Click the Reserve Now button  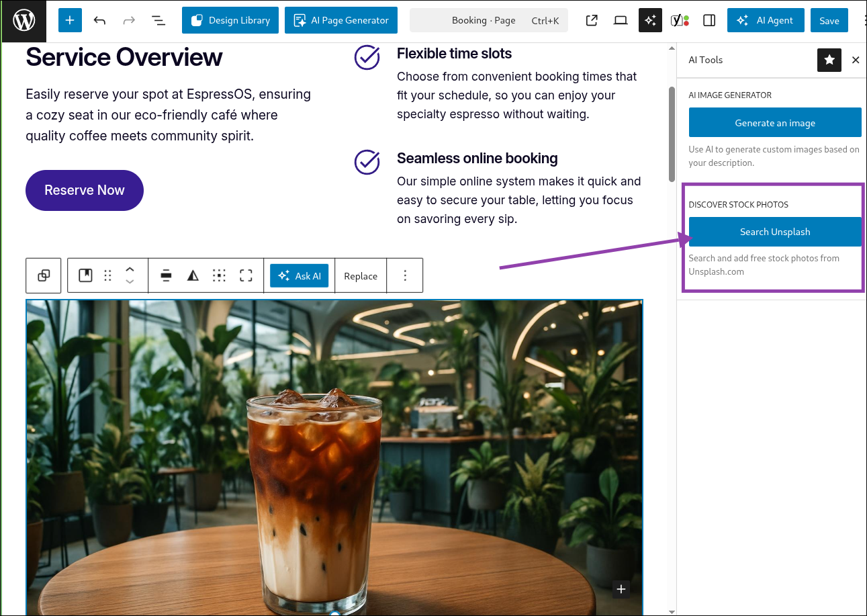coord(85,190)
